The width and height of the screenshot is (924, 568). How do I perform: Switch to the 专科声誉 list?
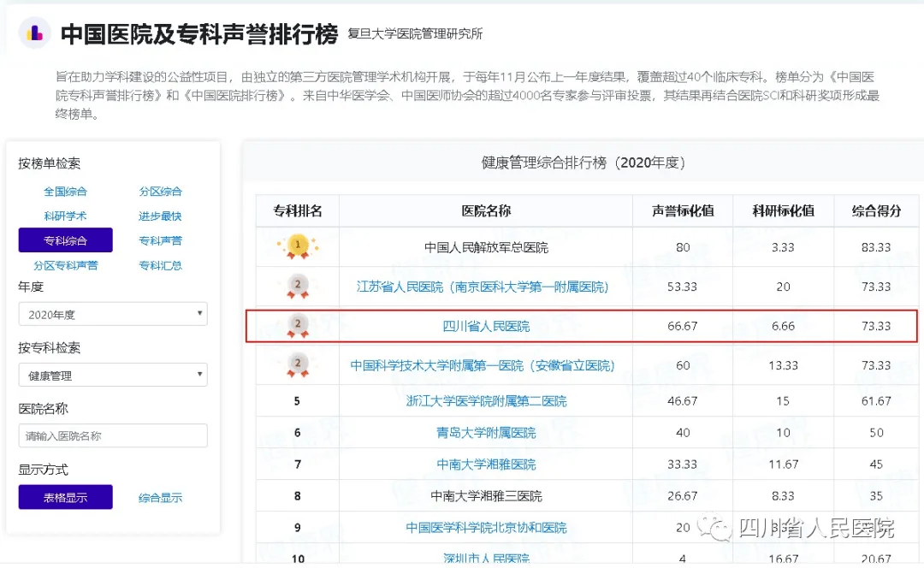(x=160, y=240)
